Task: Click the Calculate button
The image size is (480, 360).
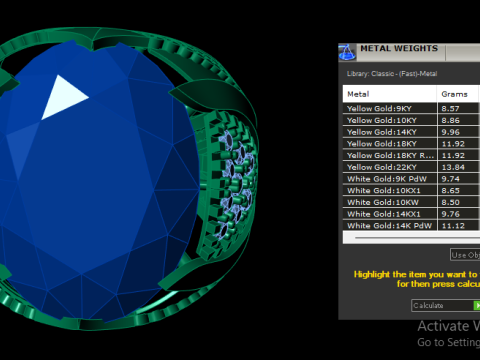Action: [446, 305]
